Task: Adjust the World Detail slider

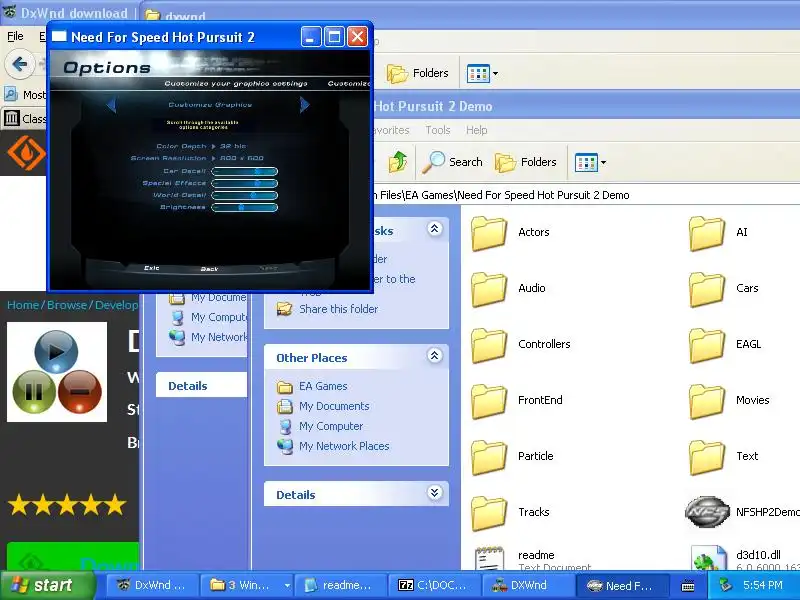Action: 244,195
